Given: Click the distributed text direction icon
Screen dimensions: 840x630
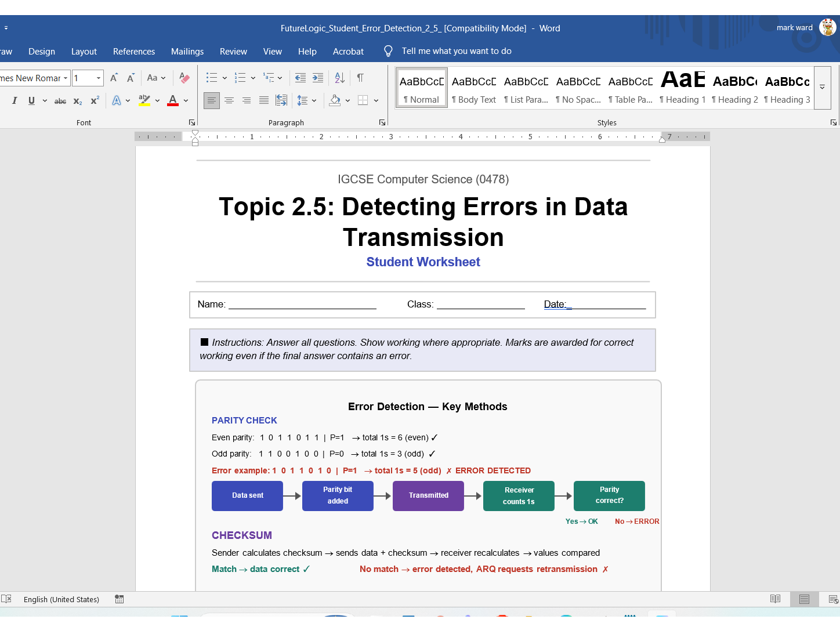Looking at the screenshot, I should (x=281, y=100).
